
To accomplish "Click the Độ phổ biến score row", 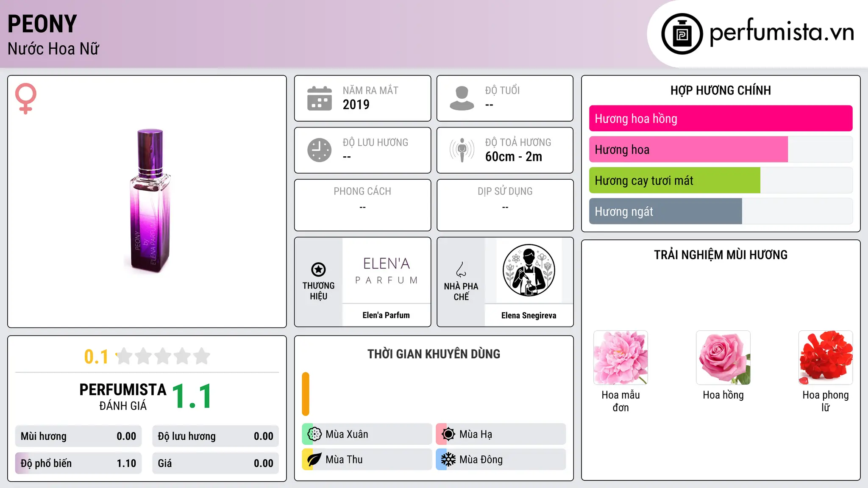I will (78, 463).
